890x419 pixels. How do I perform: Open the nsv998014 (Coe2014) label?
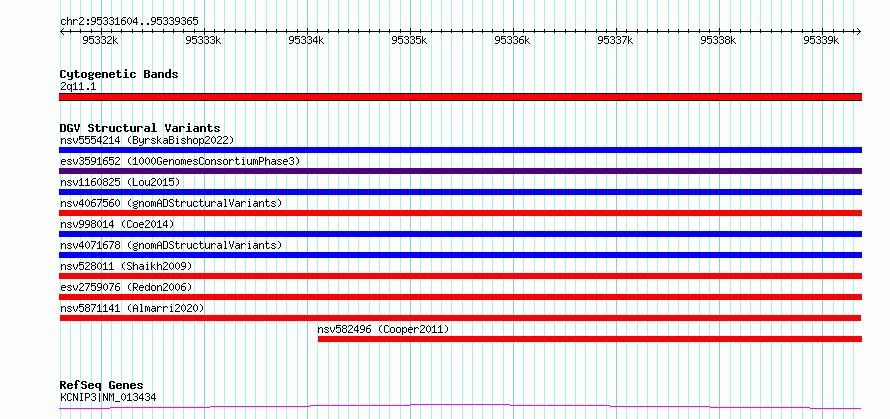coord(117,224)
